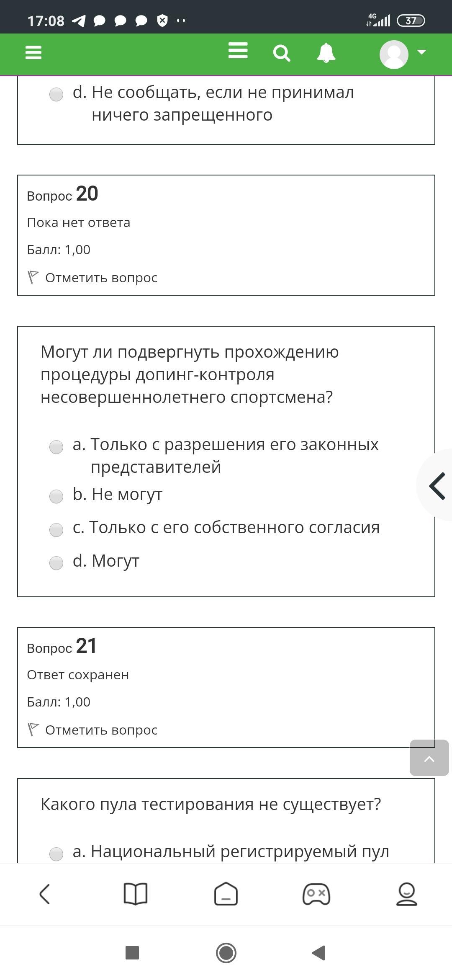
Task: Open the gamepad games icon
Action: (x=316, y=894)
